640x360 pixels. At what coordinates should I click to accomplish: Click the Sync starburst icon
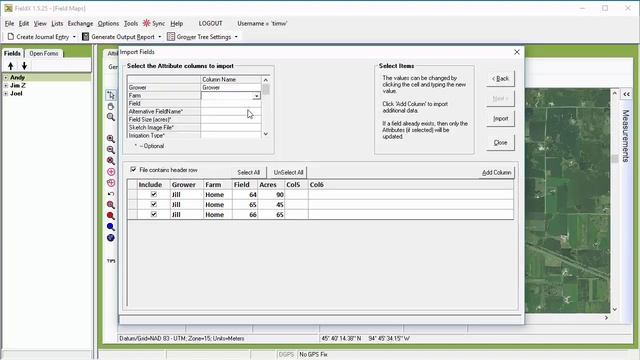point(146,23)
